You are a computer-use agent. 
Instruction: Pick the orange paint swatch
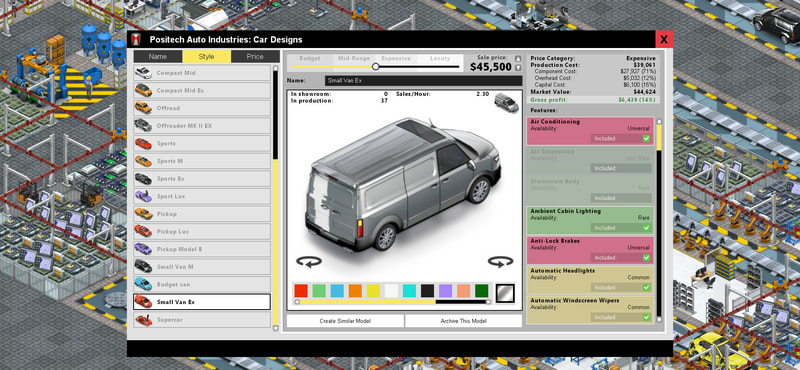coord(355,291)
